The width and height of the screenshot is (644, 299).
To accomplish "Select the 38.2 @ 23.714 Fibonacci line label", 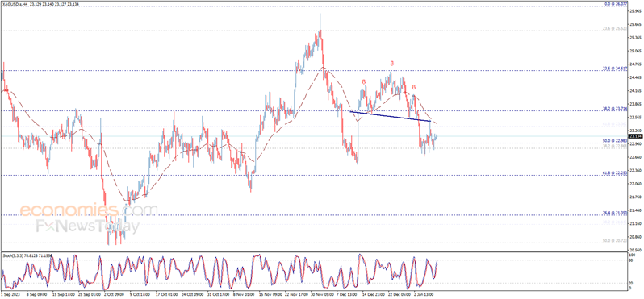I will (x=616, y=109).
